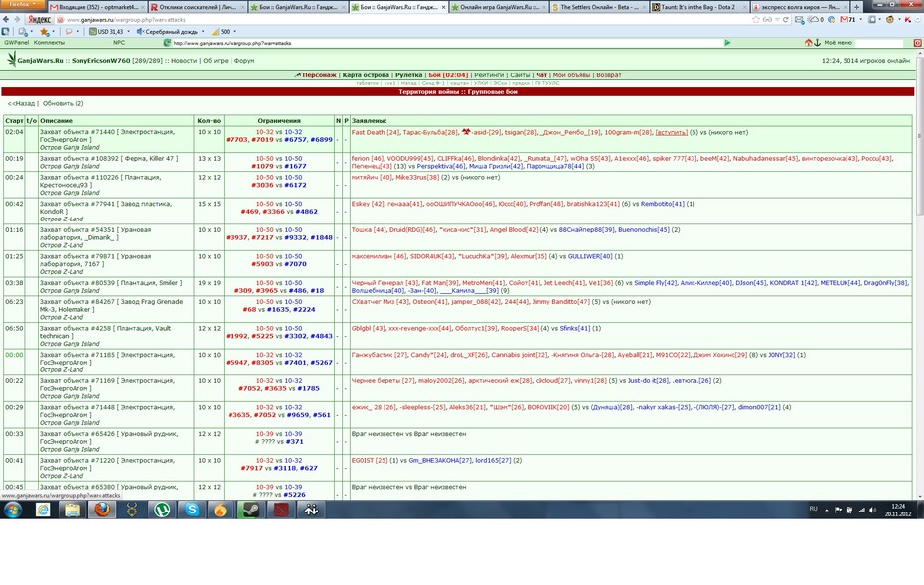Reload the page with the refresh icon
Image resolution: width=924 pixels, height=585 pixels.
785,20
